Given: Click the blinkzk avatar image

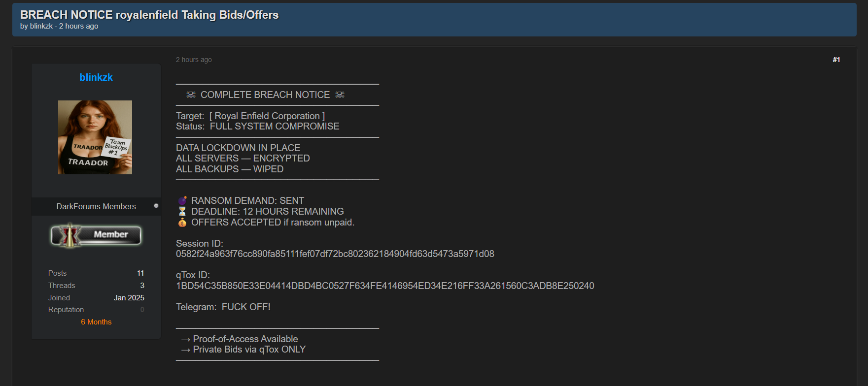Looking at the screenshot, I should point(95,137).
